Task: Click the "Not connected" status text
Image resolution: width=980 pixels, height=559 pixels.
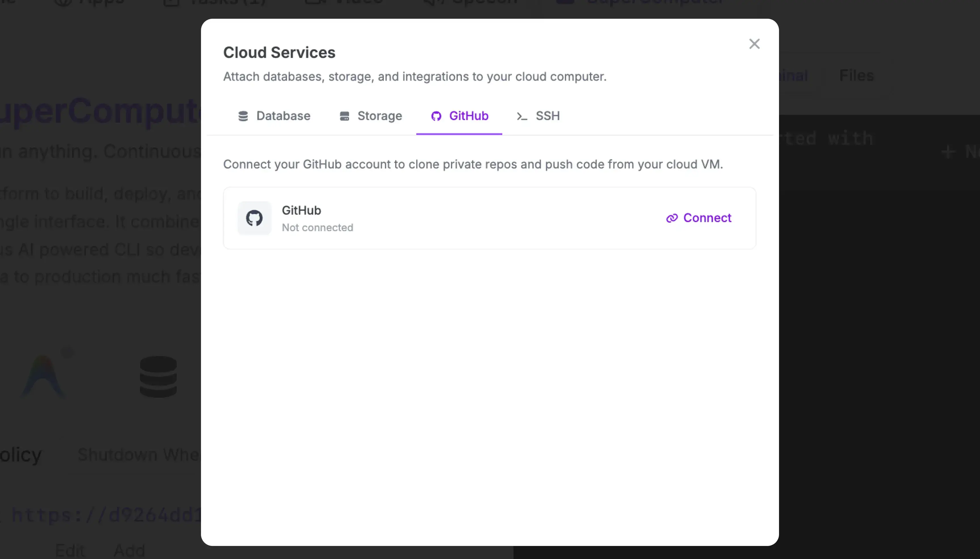Action: [317, 228]
